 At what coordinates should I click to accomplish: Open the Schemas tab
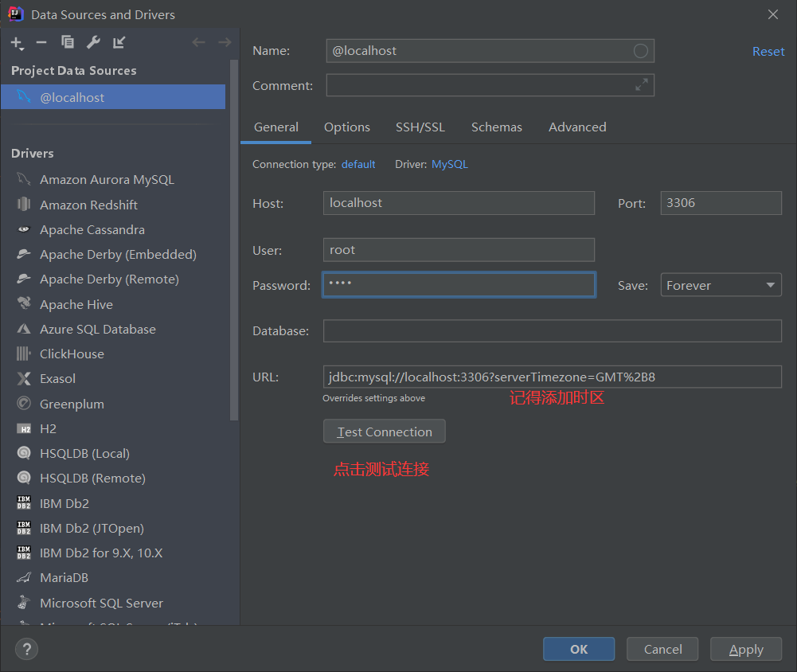click(497, 127)
